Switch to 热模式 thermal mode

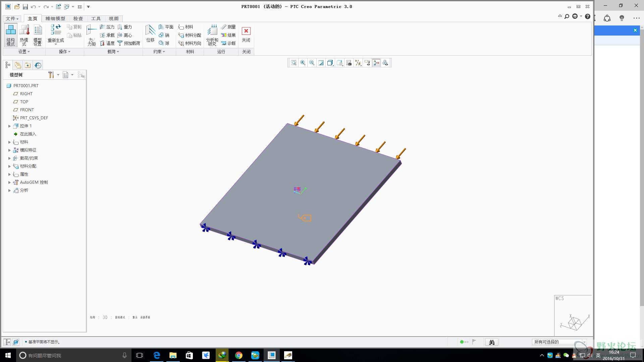click(x=24, y=35)
